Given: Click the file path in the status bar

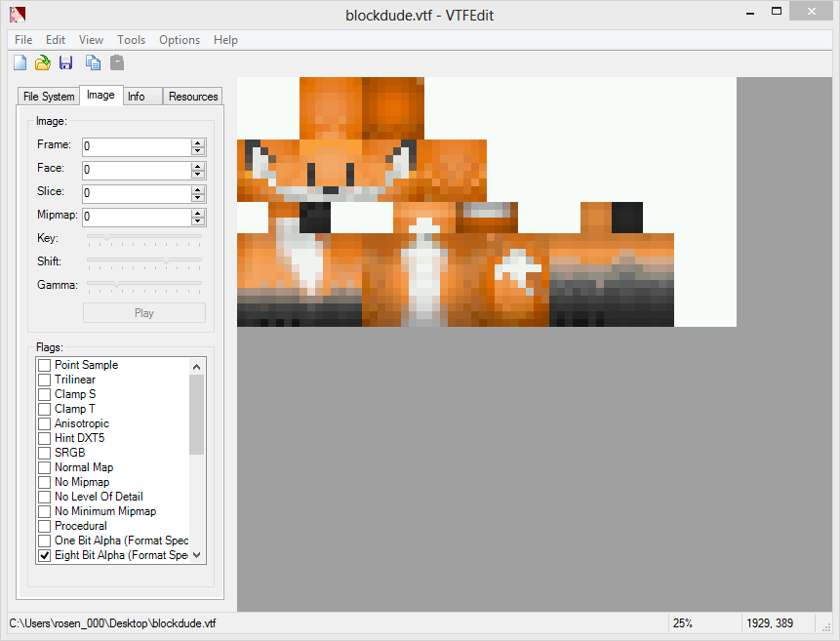Looking at the screenshot, I should click(112, 623).
